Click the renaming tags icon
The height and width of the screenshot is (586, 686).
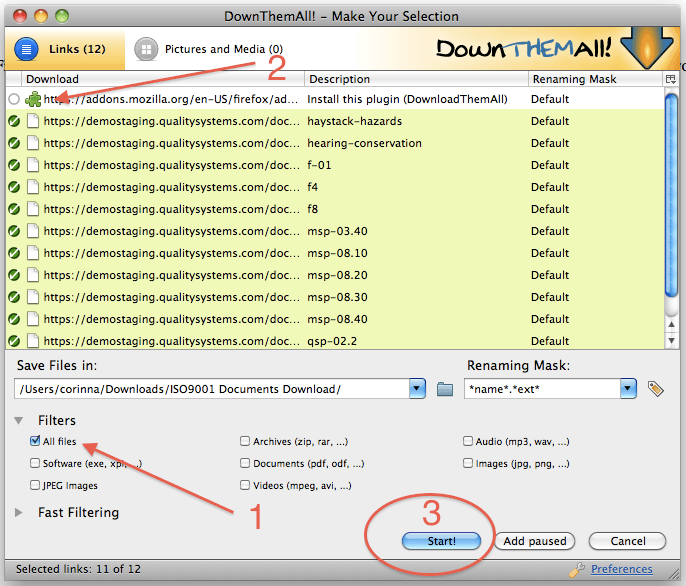(655, 389)
